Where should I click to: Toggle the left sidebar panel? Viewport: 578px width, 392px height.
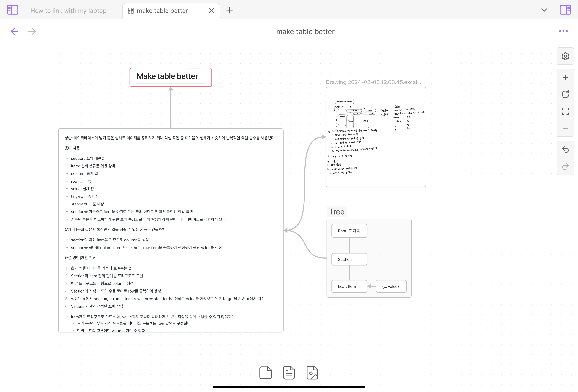click(12, 10)
